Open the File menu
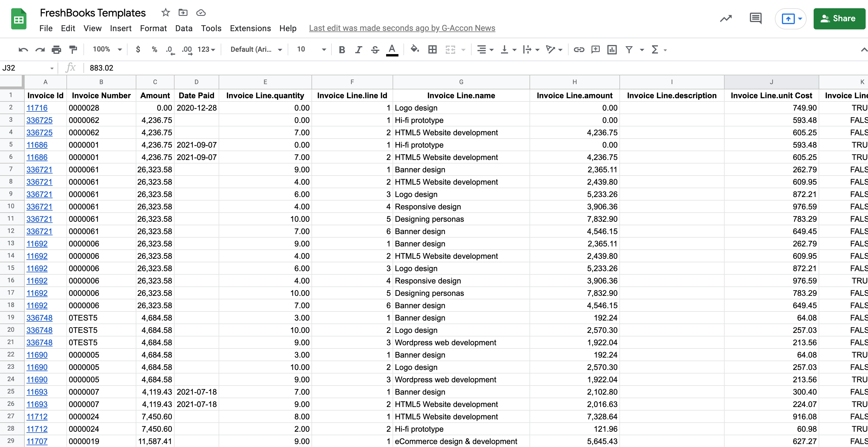This screenshot has height=447, width=868. [x=46, y=28]
